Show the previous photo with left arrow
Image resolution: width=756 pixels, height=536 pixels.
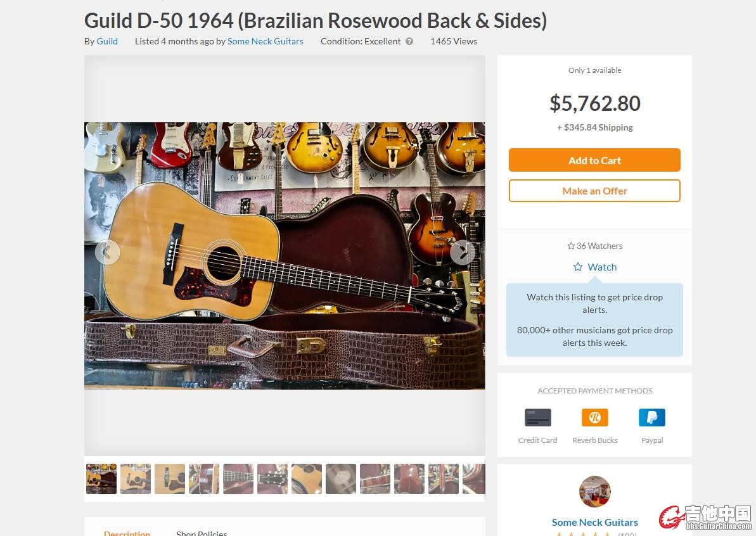pos(107,252)
